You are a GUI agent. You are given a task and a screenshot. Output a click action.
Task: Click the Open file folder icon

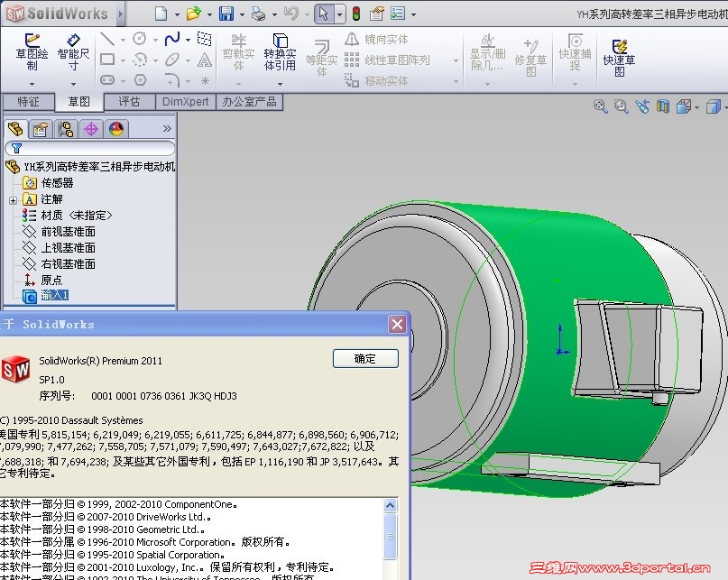(194, 14)
